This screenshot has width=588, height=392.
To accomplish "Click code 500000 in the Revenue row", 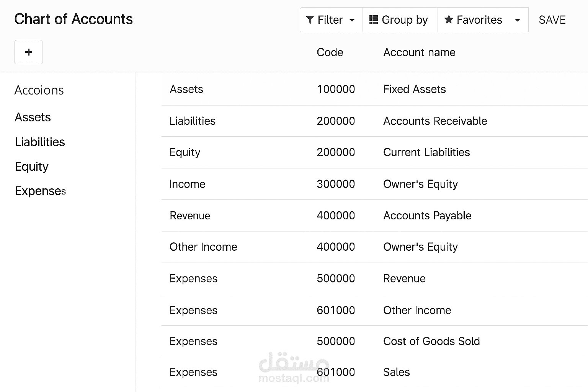I will coord(336,279).
